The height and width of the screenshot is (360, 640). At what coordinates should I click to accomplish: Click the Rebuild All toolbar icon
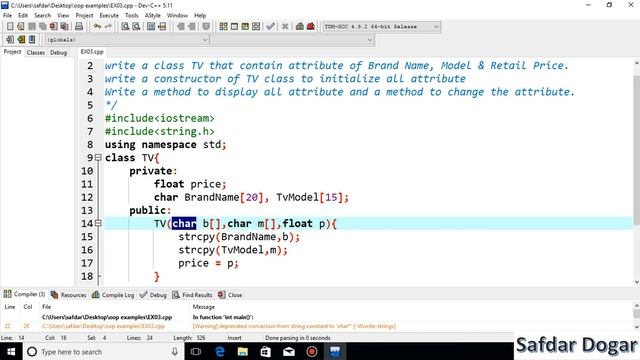[256, 27]
